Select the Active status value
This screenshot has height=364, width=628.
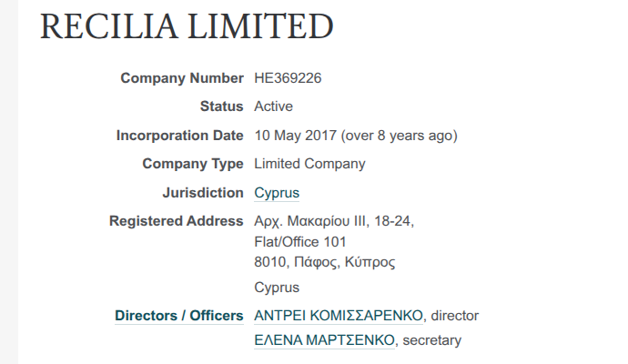pyautogui.click(x=273, y=106)
